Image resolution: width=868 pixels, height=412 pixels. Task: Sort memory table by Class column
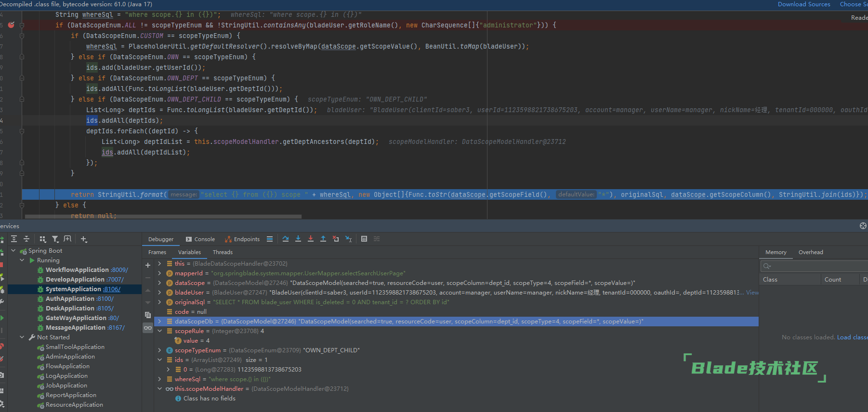[x=790, y=279]
